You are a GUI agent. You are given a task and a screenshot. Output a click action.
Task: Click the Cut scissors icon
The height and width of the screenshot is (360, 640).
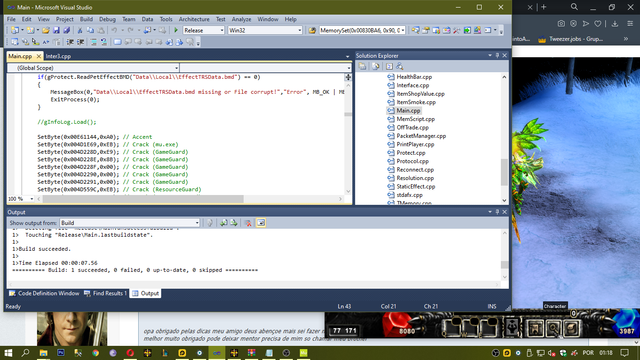pos(80,30)
